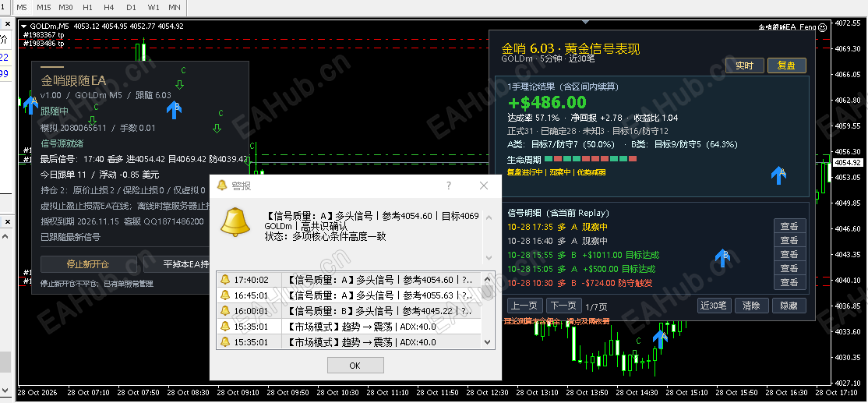This screenshot has width=868, height=403.
Task: Click signal row 10-28 10:30 -$724.00 防守触发
Action: point(580,283)
